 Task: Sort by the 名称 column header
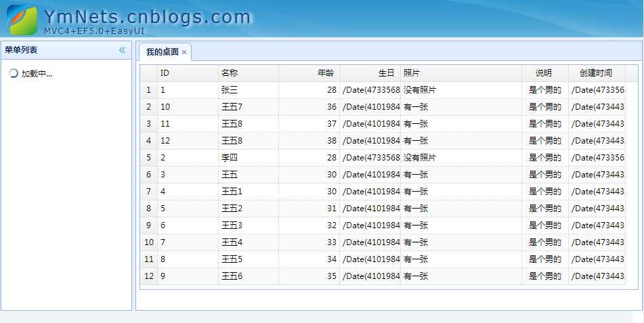click(248, 73)
